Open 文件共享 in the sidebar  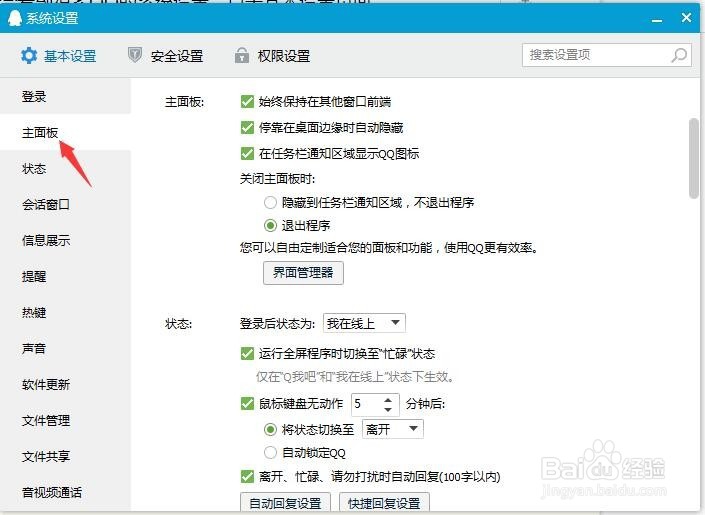(65, 456)
